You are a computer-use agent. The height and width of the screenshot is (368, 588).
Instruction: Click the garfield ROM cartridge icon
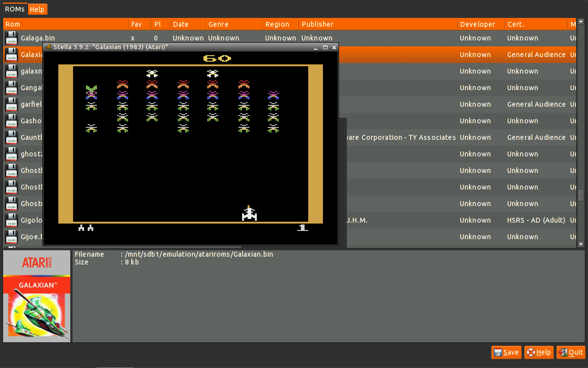(x=11, y=104)
